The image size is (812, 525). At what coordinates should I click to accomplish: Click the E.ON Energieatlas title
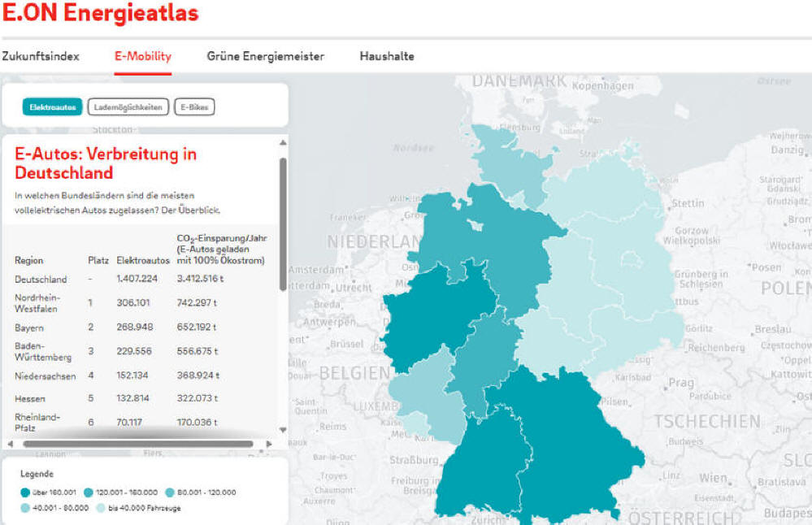(101, 12)
